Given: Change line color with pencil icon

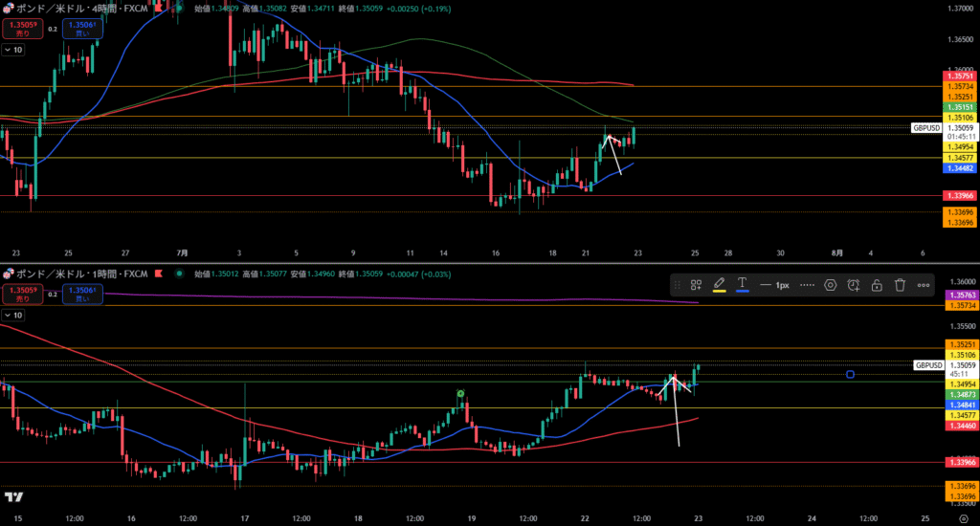Looking at the screenshot, I should [720, 285].
